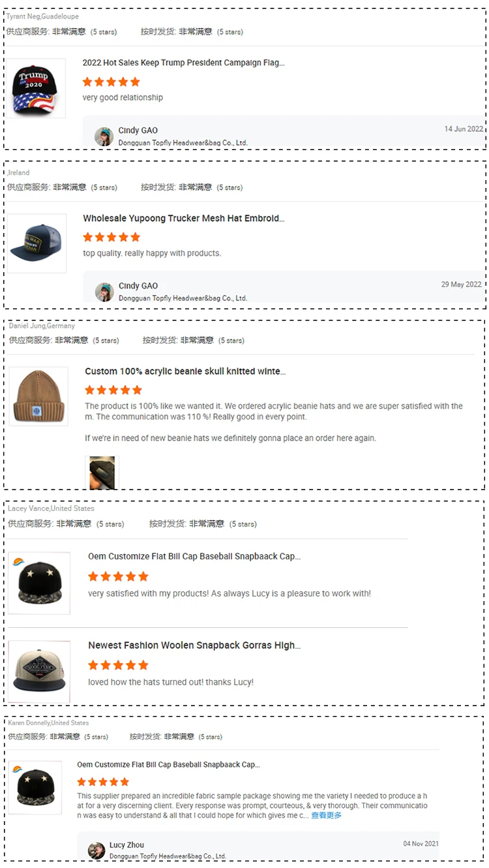Open the brown knitted beanie product thumbnail
This screenshot has height=868, width=489.
38,396
